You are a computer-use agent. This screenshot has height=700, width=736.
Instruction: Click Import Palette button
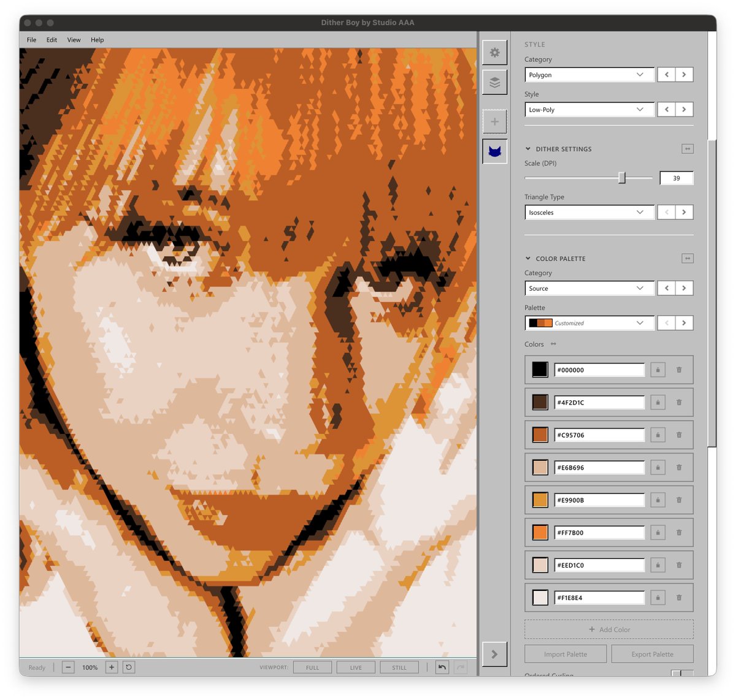coord(565,654)
